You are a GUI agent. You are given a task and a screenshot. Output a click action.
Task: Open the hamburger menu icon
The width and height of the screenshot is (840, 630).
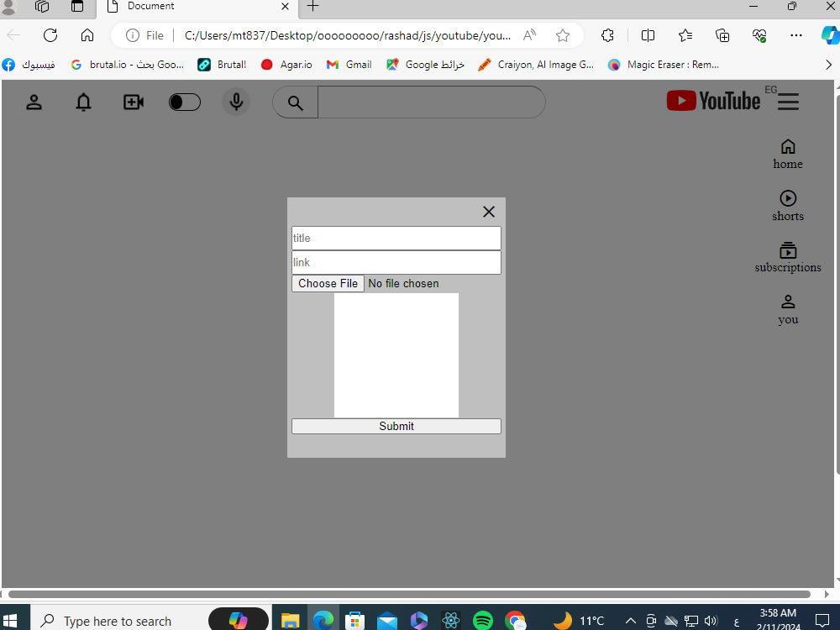pyautogui.click(x=788, y=102)
